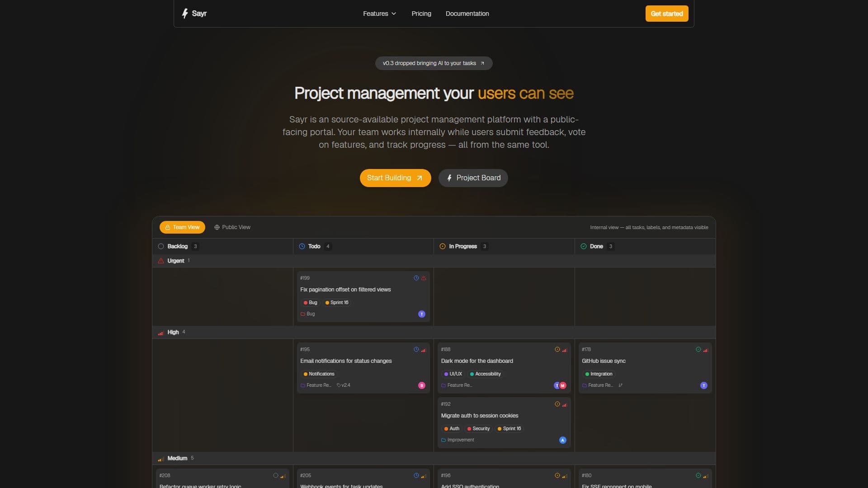This screenshot has height=488, width=868.
Task: Click the high priority bars on task #195
Action: [424, 350]
